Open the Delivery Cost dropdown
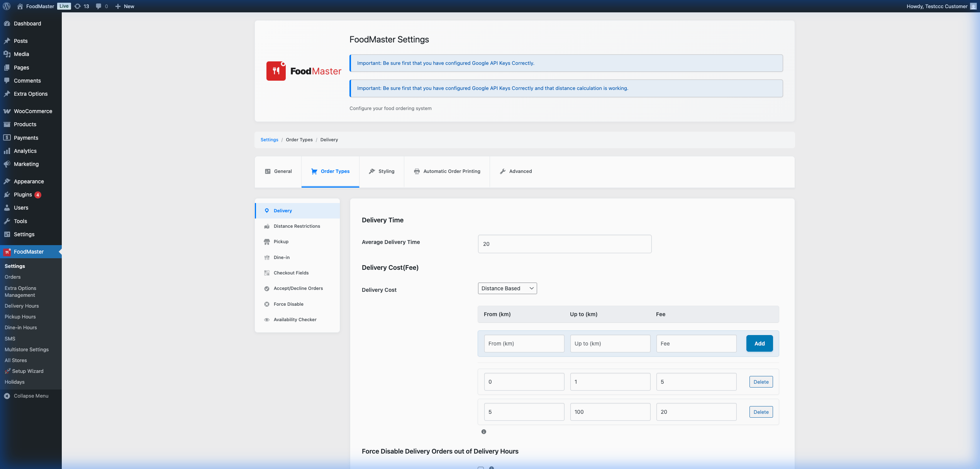Viewport: 980px width, 469px height. click(x=507, y=288)
